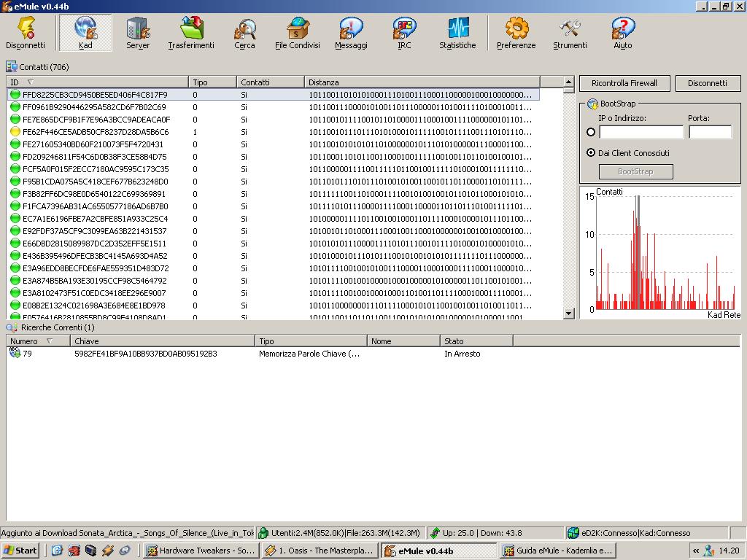Click the Aggiunto ai Download status message
747x560 pixels.
coord(127,533)
